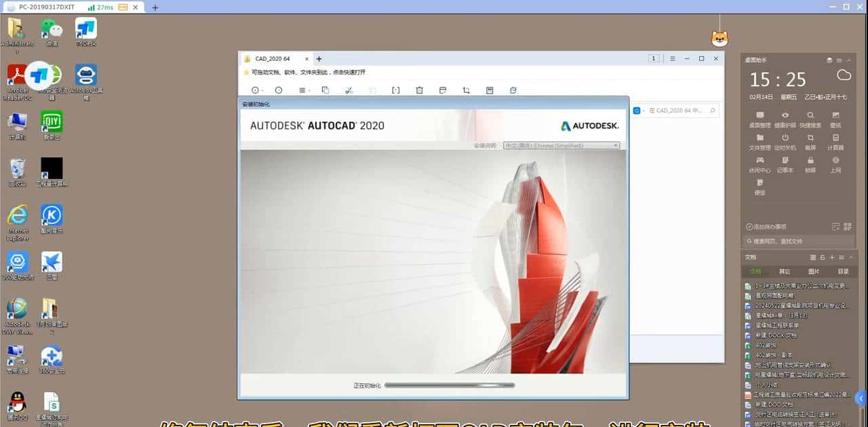Viewport: 868px width, 427px height.
Task: Open 402总预 file in documents list
Action: (766, 344)
